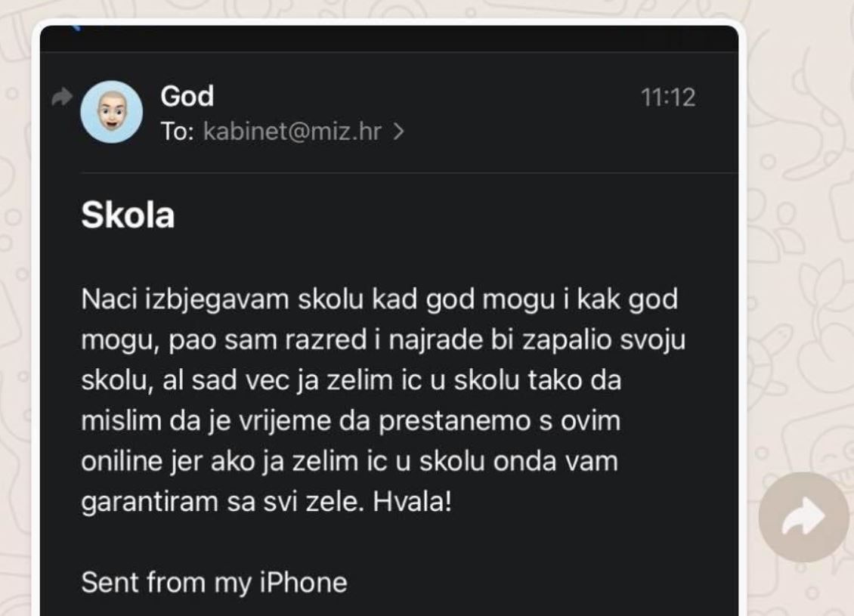Click the 11:12 timestamp
This screenshot has width=854, height=616.
pyautogui.click(x=667, y=98)
